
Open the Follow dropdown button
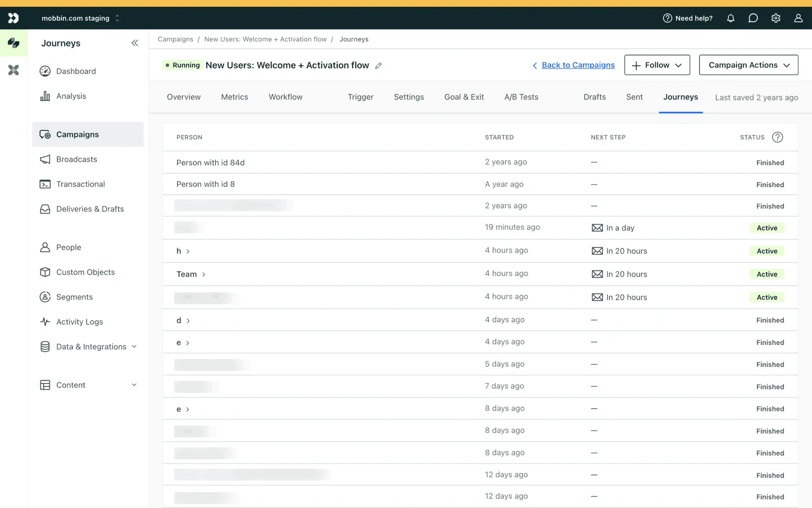click(x=657, y=65)
